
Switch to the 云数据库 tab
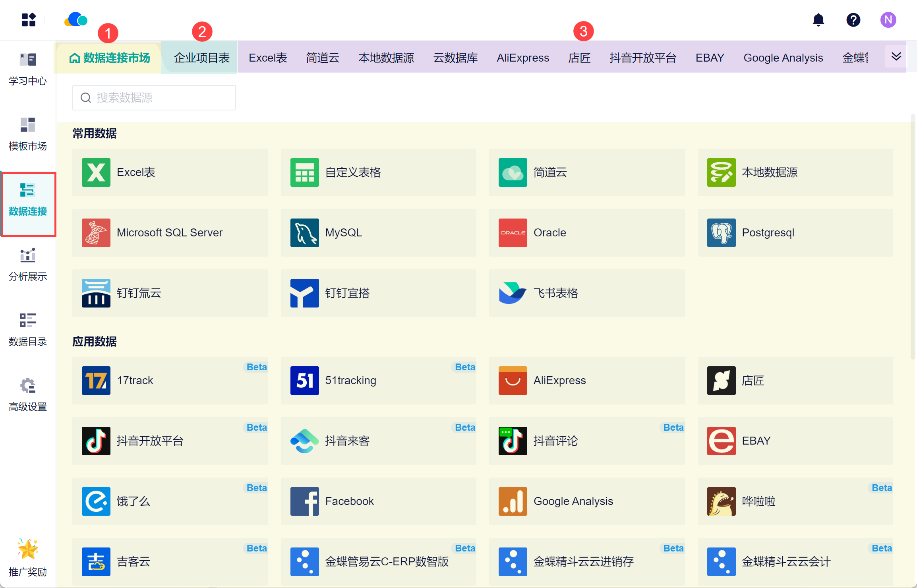point(455,58)
